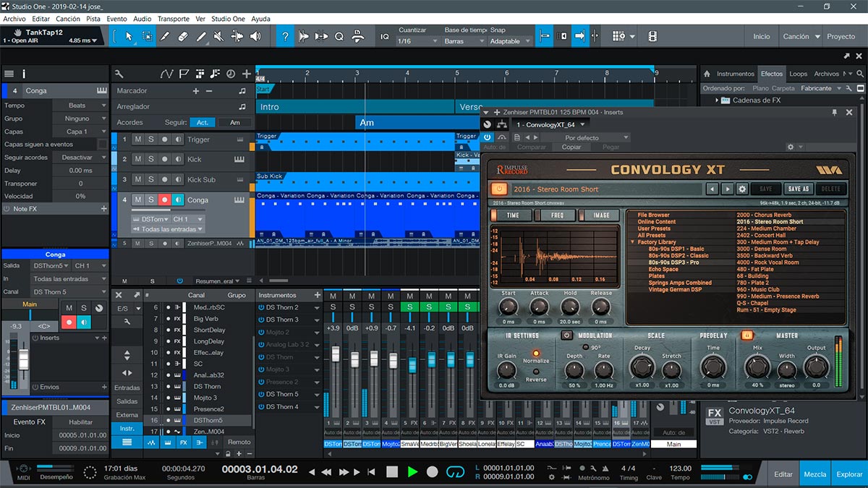This screenshot has width=868, height=488.
Task: Toggle the Modulation power button
Action: point(566,335)
